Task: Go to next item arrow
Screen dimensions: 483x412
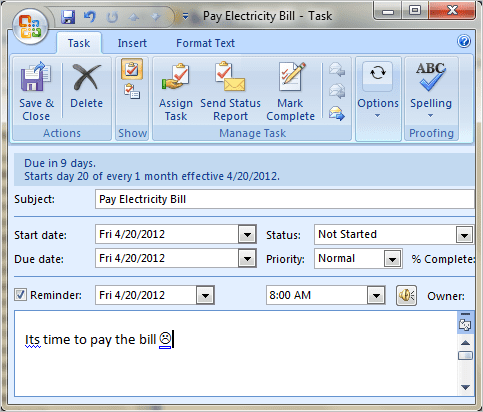Action: point(155,17)
